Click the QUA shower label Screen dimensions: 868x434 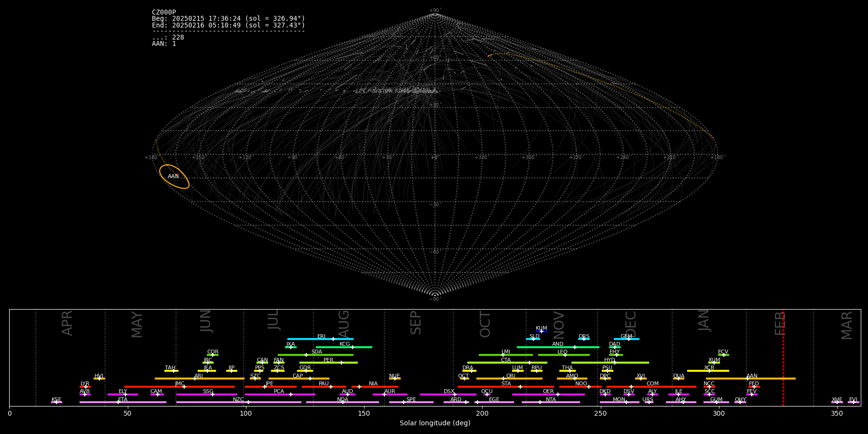point(678,376)
